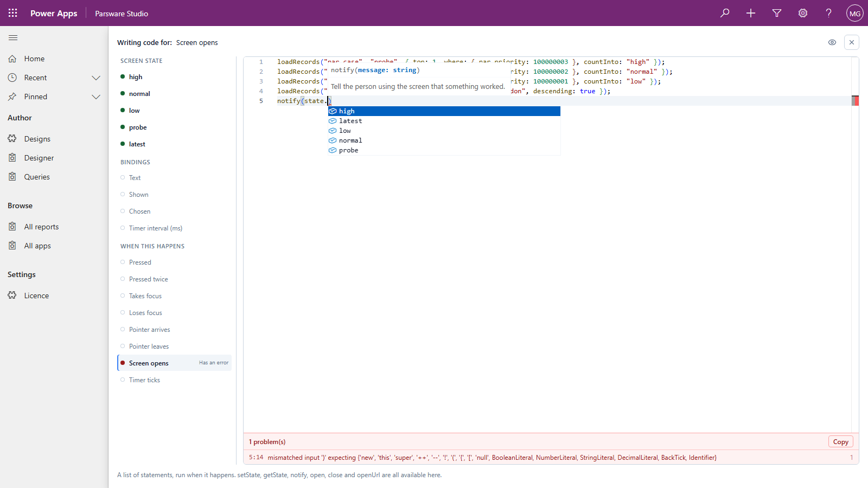Click the Pinned pin icon
Image resolution: width=868 pixels, height=488 pixels.
pyautogui.click(x=12, y=97)
